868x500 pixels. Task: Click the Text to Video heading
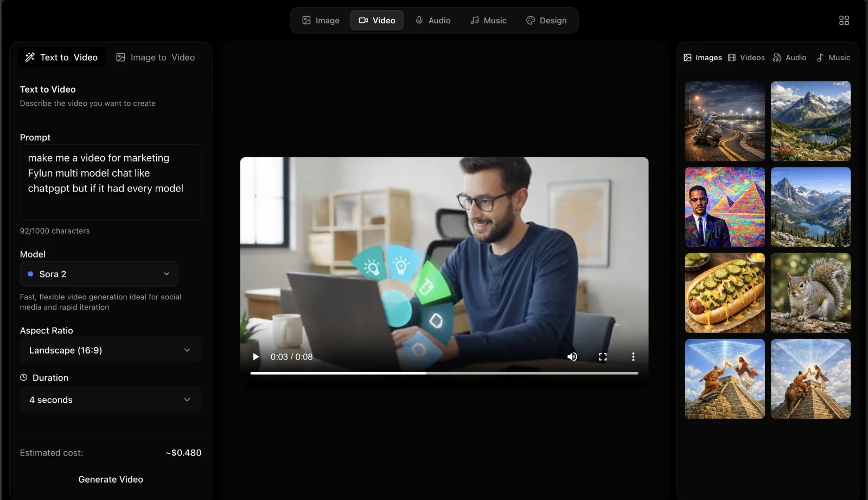pos(48,89)
